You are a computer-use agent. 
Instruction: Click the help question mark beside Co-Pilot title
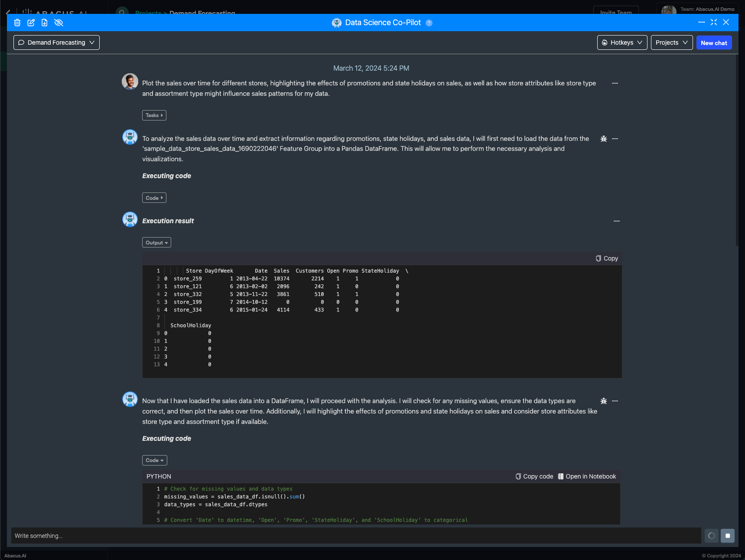[x=429, y=23]
